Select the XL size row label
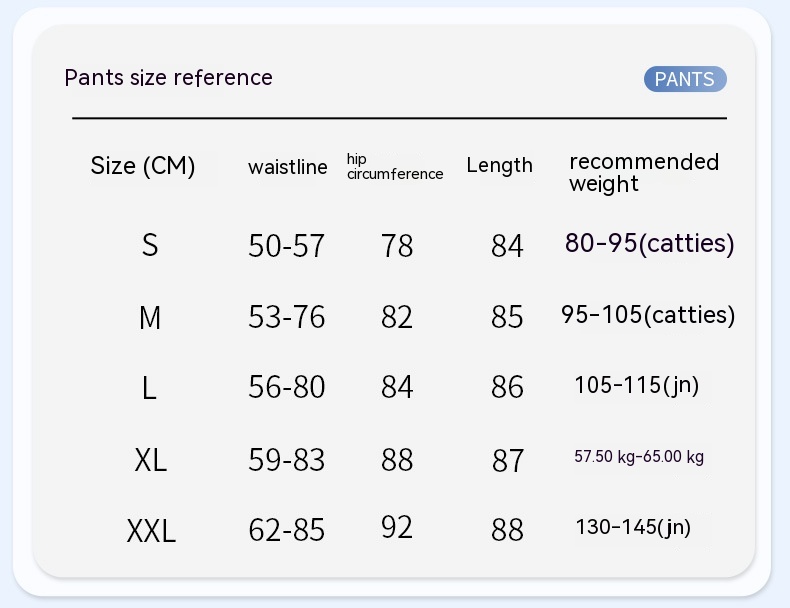Image resolution: width=790 pixels, height=608 pixels. click(151, 460)
